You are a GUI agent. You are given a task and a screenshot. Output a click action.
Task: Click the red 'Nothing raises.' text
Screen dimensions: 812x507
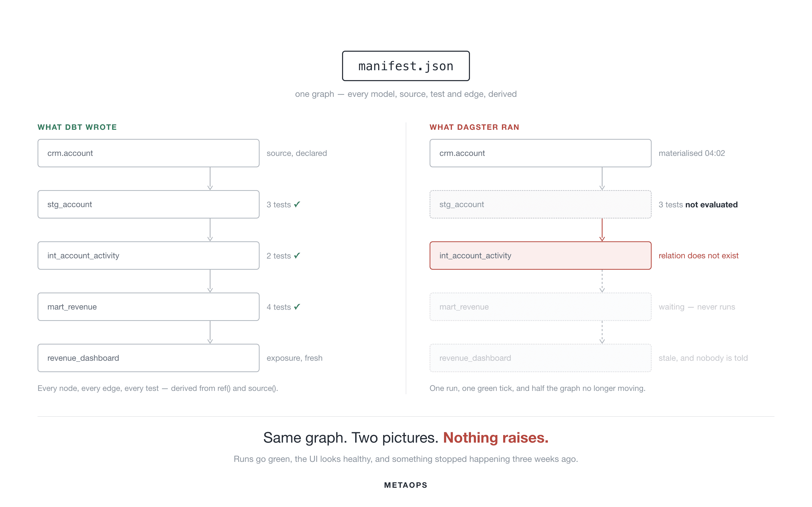(x=496, y=438)
